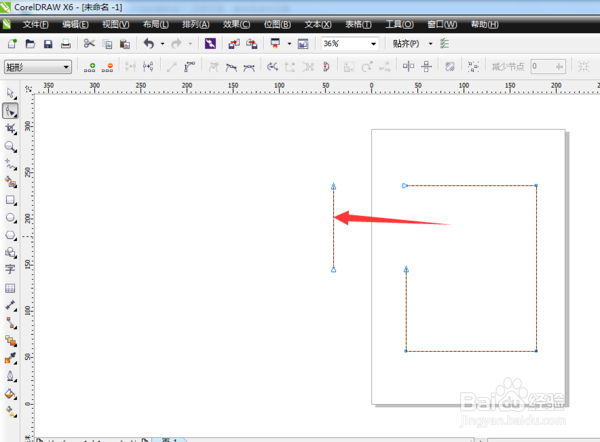Open the 帮助(H) menu
This screenshot has width=600, height=442.
click(x=484, y=25)
